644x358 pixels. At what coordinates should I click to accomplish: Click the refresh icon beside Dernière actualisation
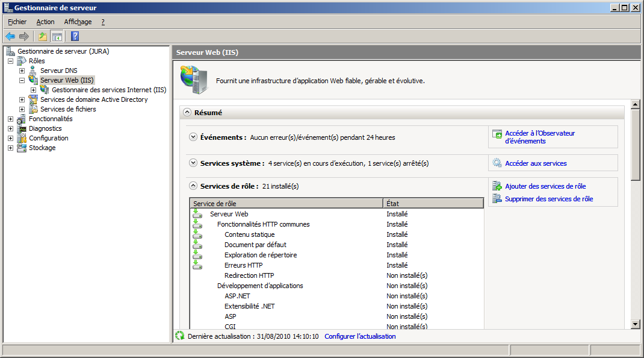(x=179, y=336)
